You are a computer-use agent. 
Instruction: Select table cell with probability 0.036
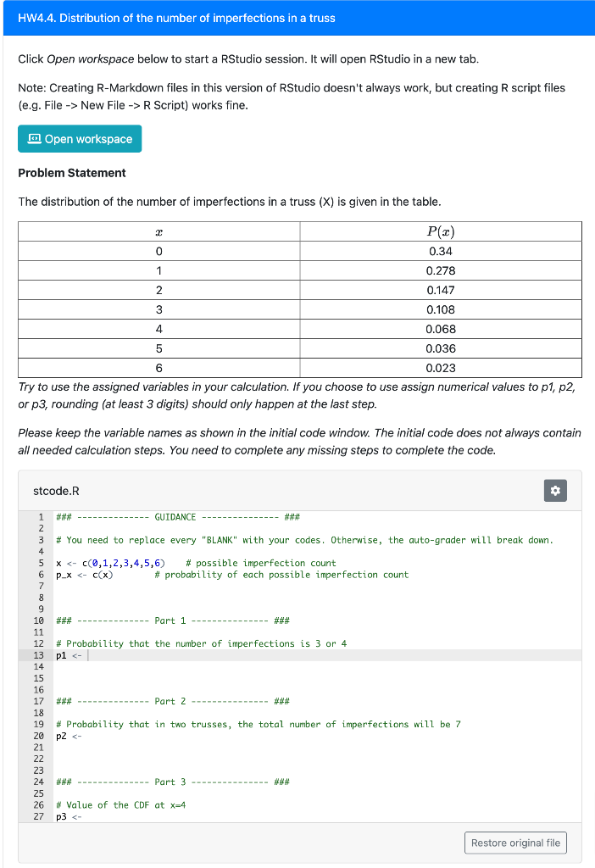coord(441,348)
